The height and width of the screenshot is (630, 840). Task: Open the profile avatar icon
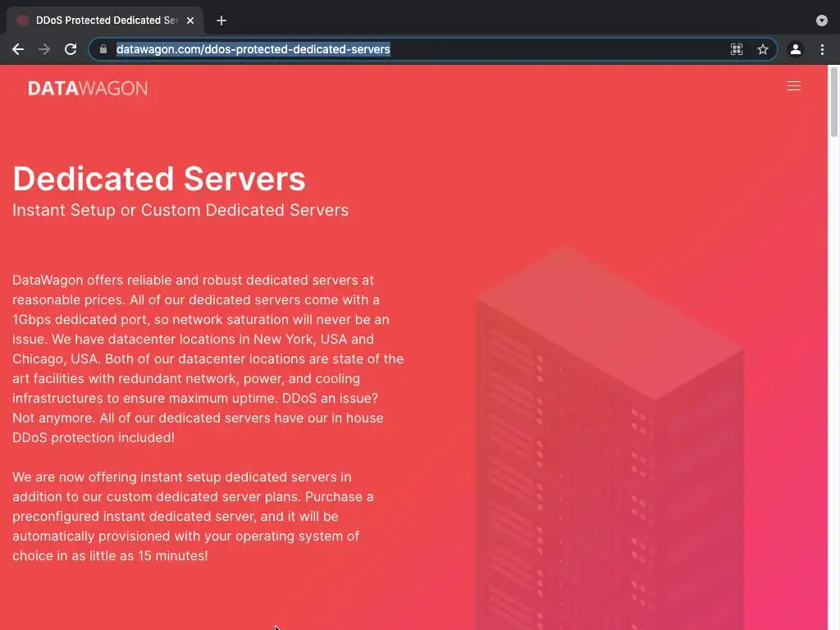click(796, 49)
